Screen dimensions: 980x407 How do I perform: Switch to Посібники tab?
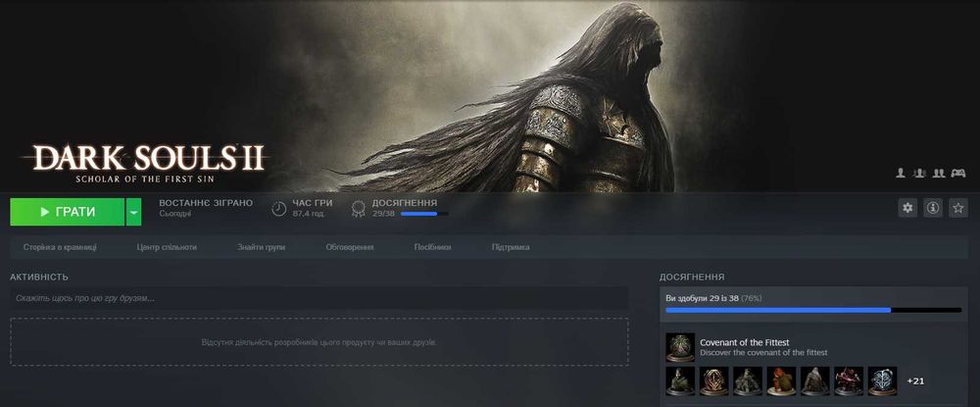pos(432,247)
